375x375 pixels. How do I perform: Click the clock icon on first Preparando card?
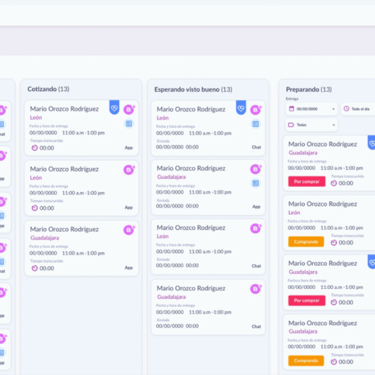tap(334, 183)
